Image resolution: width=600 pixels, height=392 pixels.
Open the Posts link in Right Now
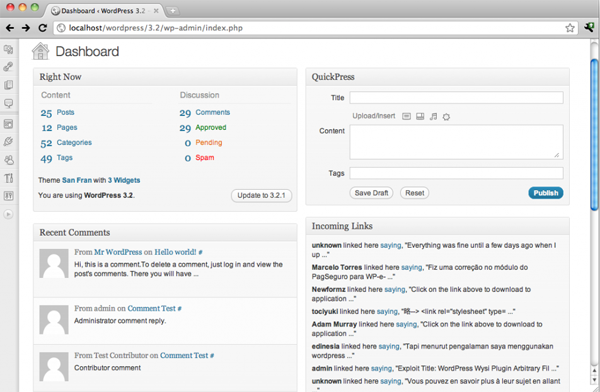65,112
